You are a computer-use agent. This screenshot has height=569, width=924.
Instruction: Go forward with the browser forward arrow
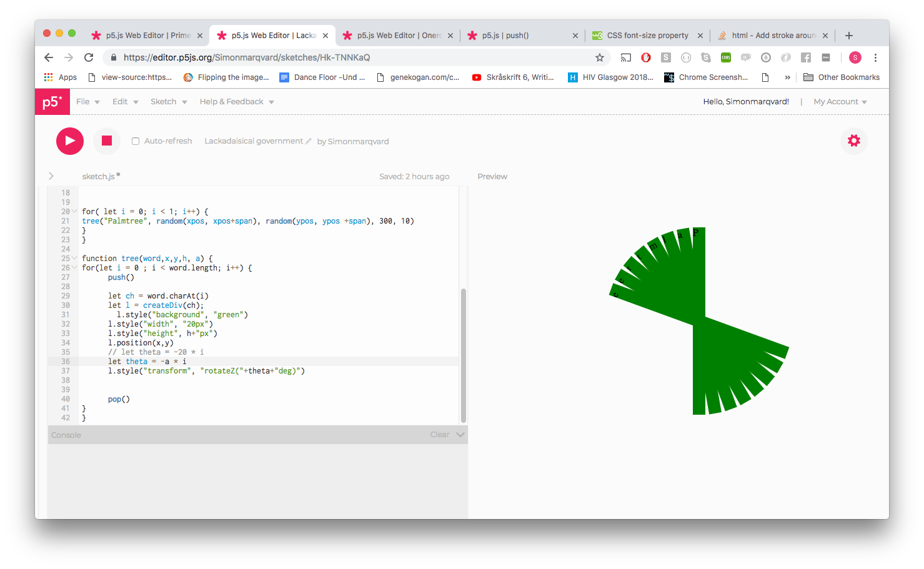[x=69, y=57]
